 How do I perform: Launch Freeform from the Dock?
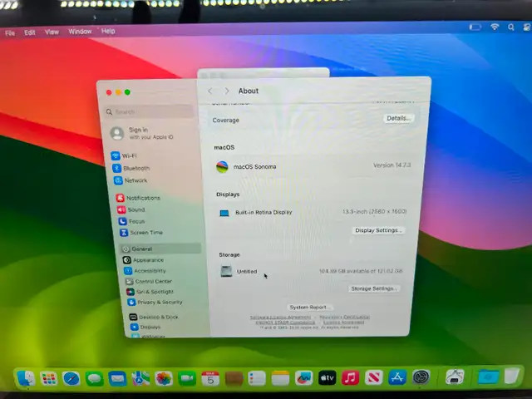tap(303, 378)
